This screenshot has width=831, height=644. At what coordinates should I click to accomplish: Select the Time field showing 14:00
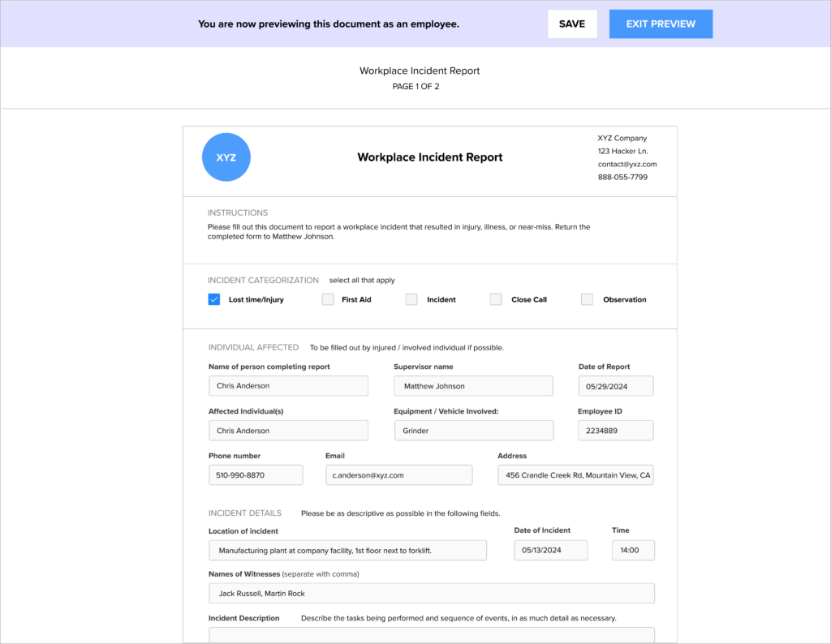(633, 550)
